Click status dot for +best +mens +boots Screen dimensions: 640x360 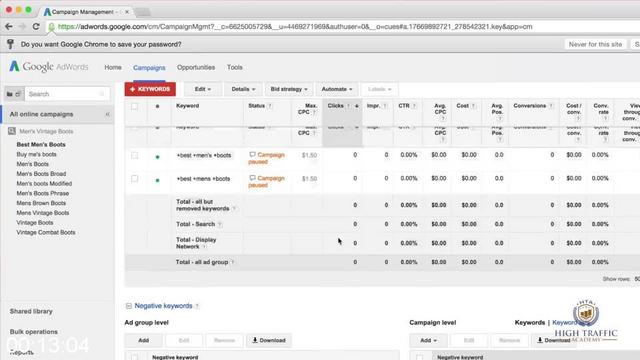158,180
